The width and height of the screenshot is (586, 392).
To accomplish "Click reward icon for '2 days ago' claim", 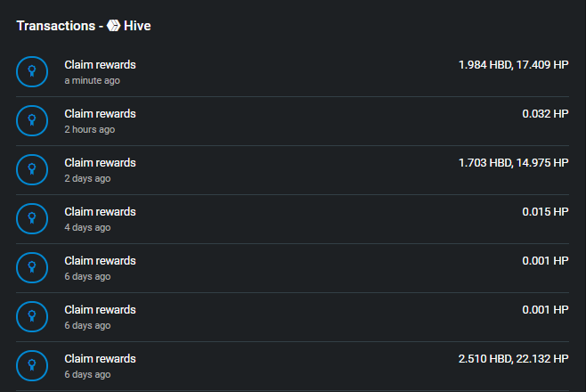I will click(32, 169).
